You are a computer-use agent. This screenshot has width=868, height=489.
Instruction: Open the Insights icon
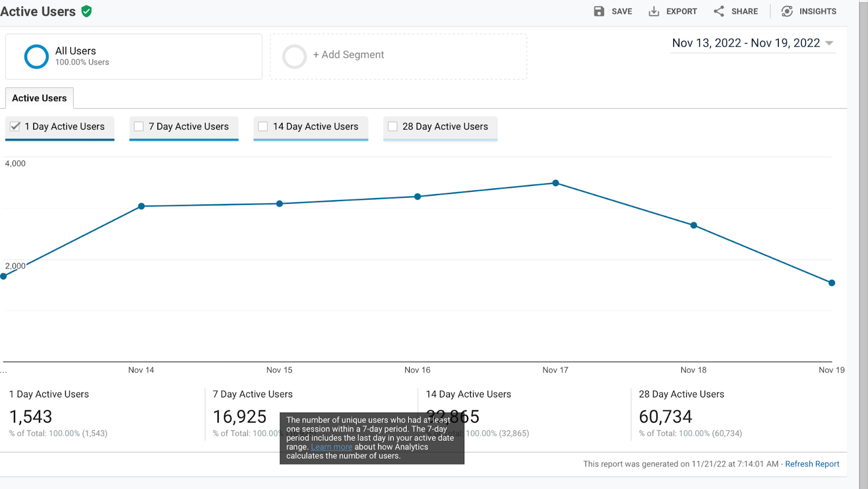787,11
